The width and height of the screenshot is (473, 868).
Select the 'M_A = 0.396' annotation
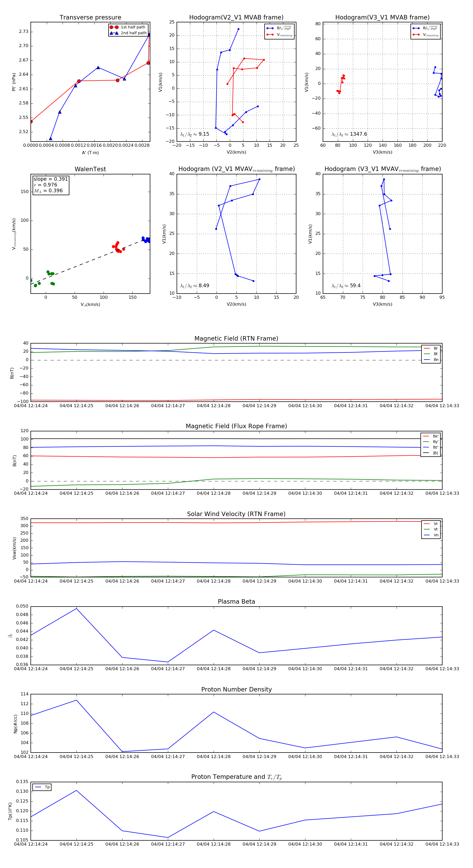48,191
